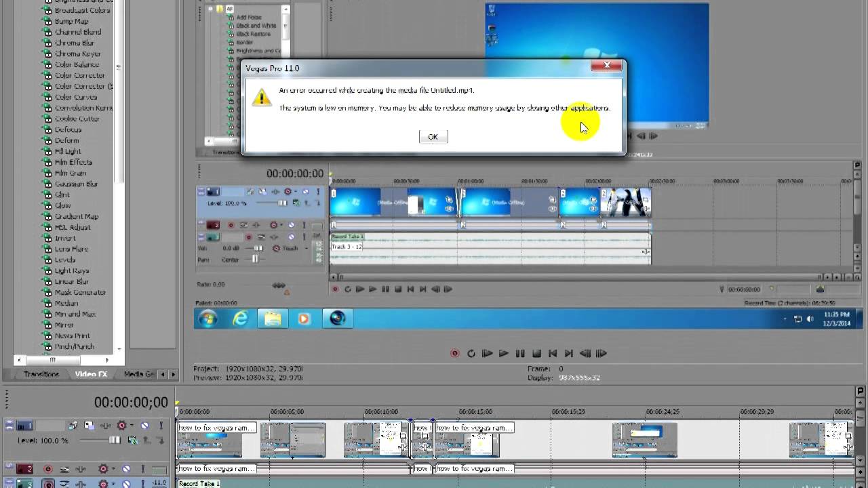Click the marker tool button above the timeline scrollbar
This screenshot has width=868, height=488.
click(x=861, y=391)
